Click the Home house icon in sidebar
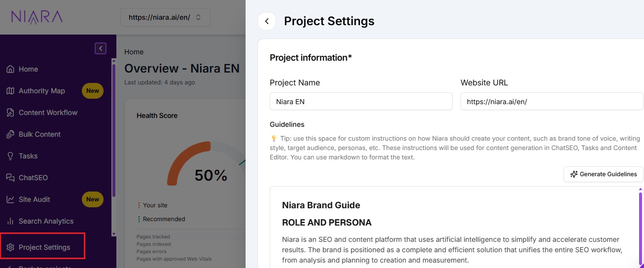644x268 pixels. 10,69
